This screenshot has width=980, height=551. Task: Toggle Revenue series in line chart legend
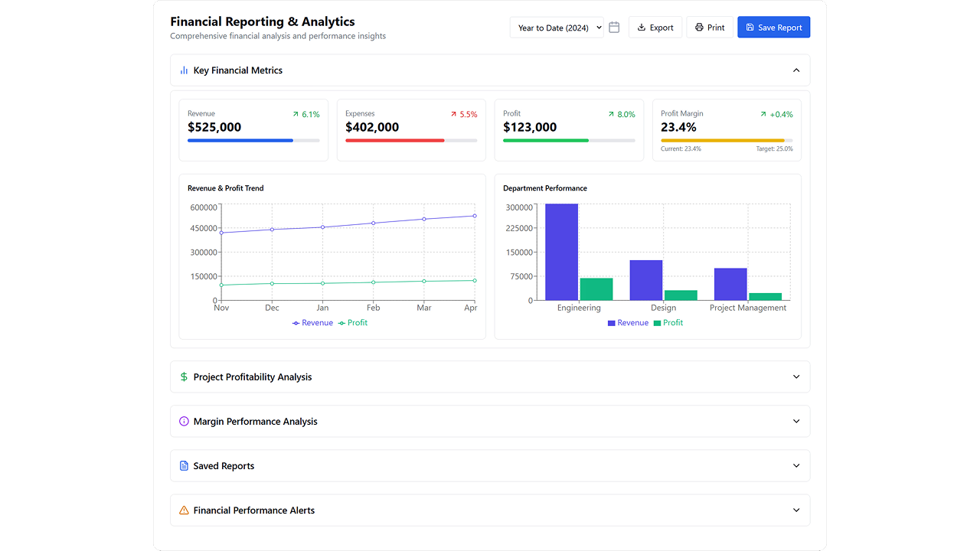pos(312,323)
